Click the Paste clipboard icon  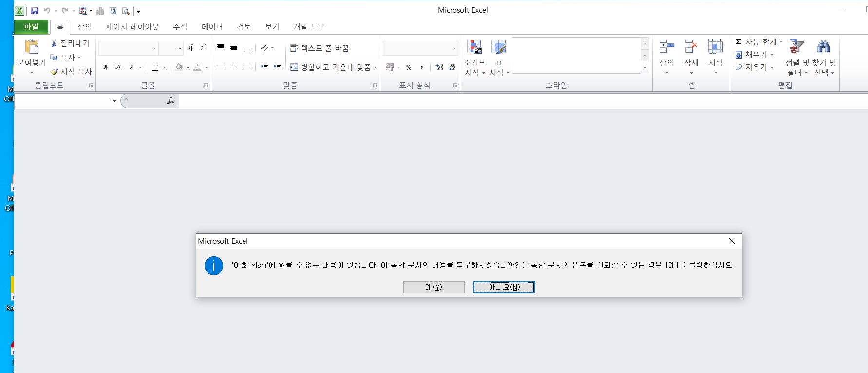[32, 47]
